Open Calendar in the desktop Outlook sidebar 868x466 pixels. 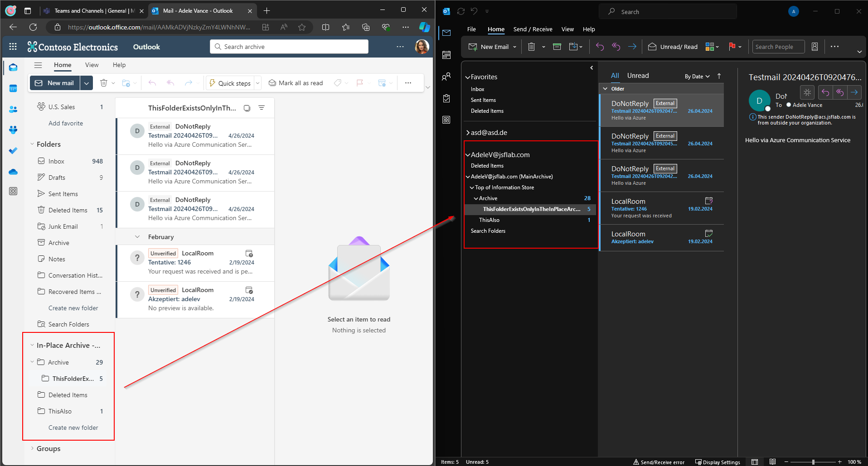pyautogui.click(x=446, y=55)
